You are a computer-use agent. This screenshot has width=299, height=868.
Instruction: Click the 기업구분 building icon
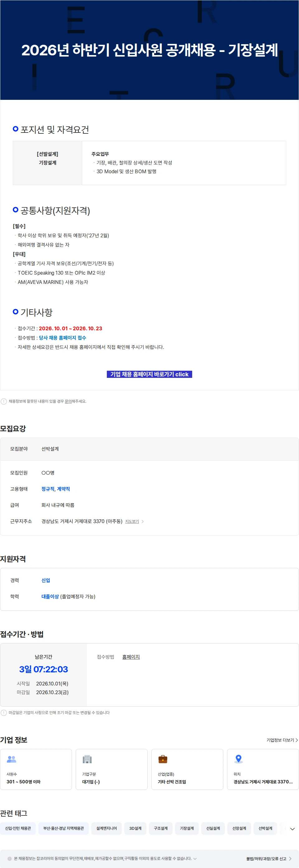(87, 759)
